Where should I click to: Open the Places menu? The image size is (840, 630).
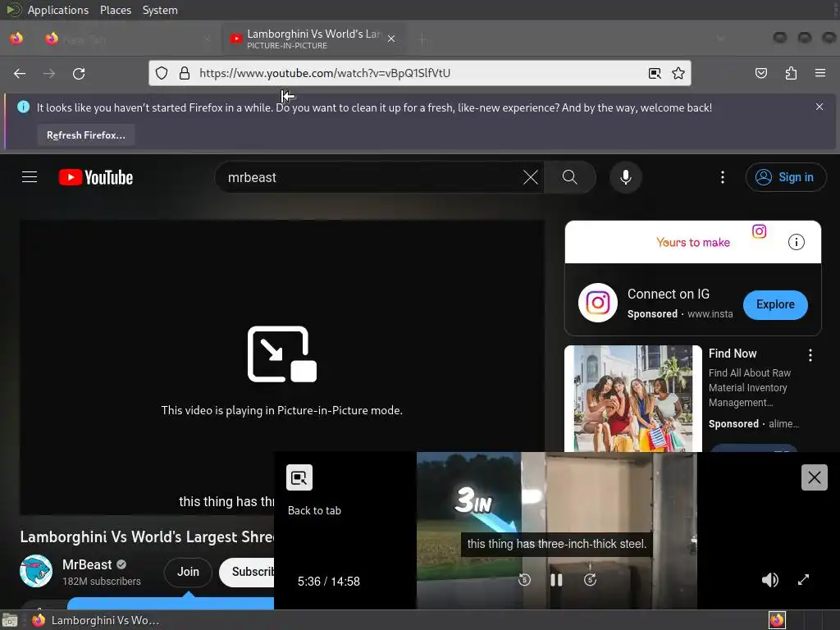click(x=116, y=10)
